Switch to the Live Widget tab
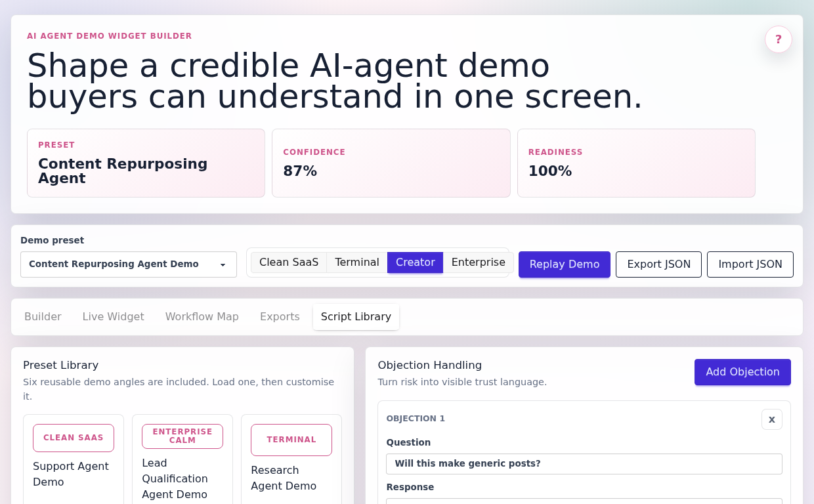 [x=114, y=317]
